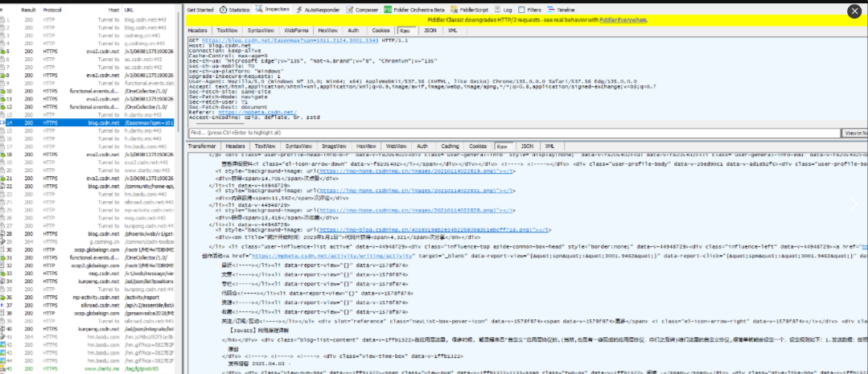Close the image viewer with X button
The width and height of the screenshot is (868, 374).
[x=854, y=11]
